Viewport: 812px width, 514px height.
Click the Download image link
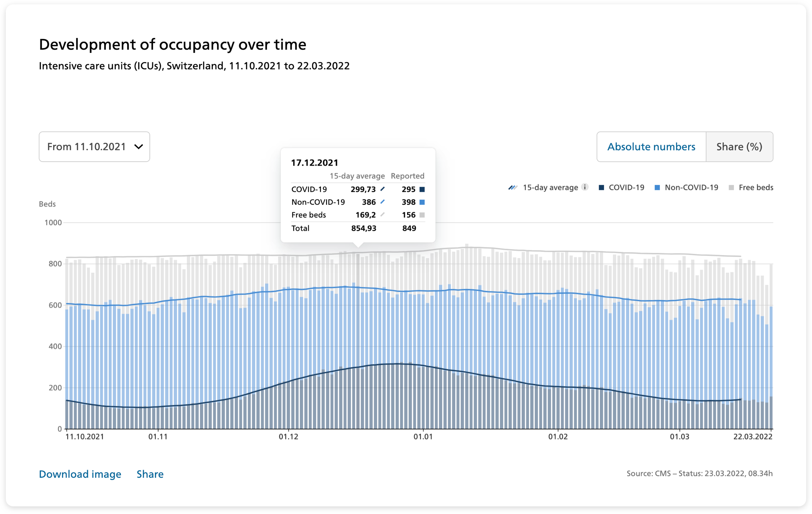80,474
